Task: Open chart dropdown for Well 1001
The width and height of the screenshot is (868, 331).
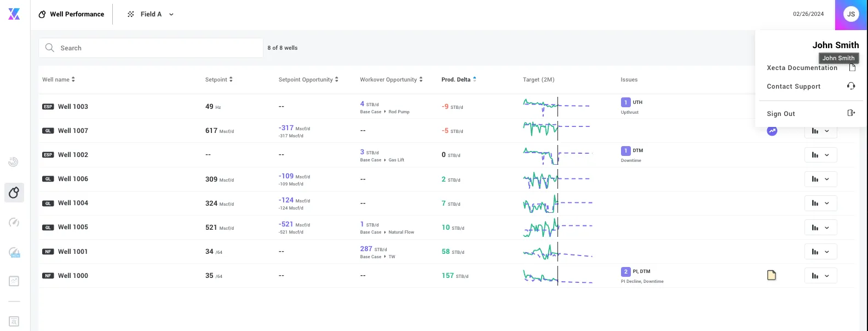Action: coord(820,252)
